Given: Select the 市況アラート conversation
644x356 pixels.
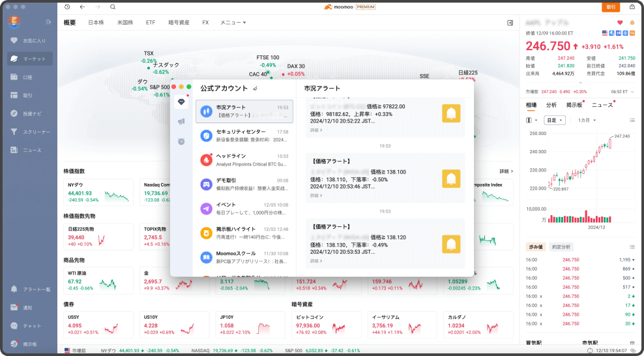Looking at the screenshot, I should pos(244,111).
